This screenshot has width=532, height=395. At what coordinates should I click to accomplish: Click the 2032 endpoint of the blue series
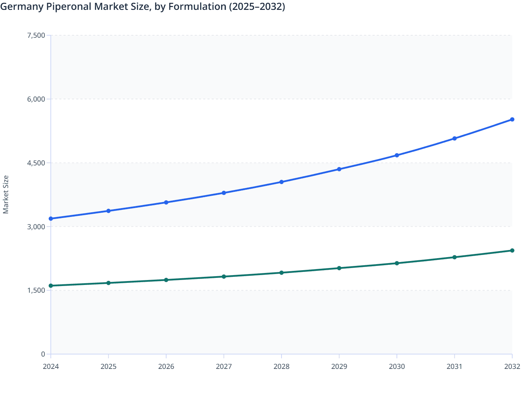[512, 120]
